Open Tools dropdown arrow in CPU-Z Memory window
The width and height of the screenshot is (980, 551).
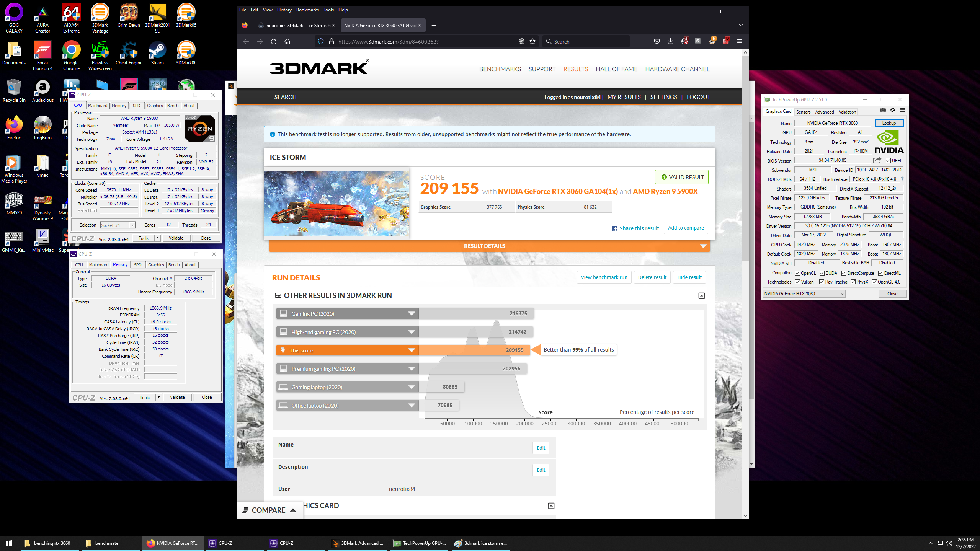pyautogui.click(x=158, y=397)
